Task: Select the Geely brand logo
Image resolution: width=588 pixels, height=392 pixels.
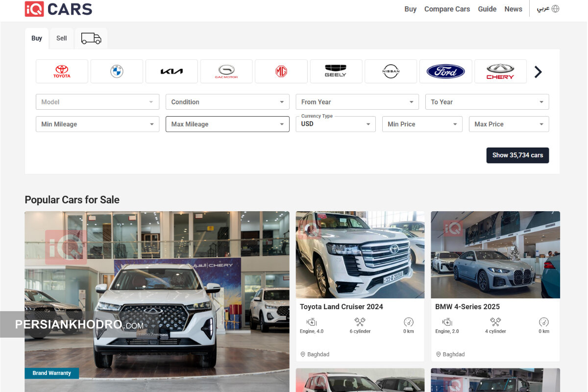Action: (336, 72)
